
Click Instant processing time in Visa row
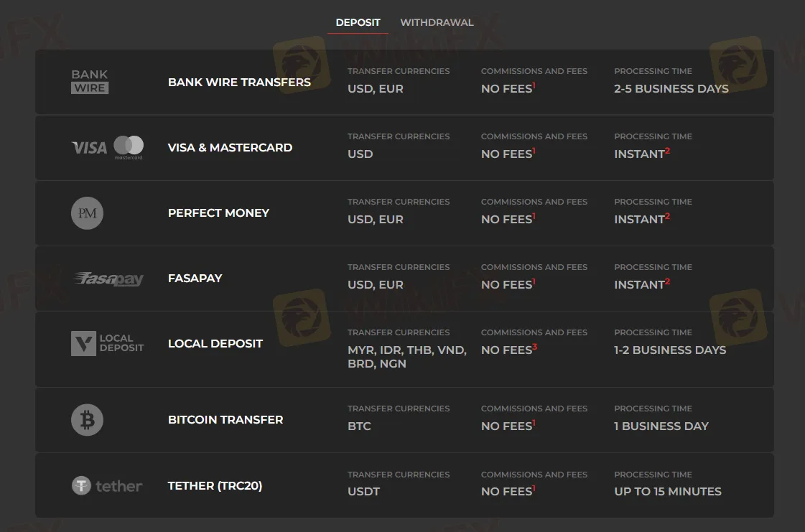[x=642, y=154]
